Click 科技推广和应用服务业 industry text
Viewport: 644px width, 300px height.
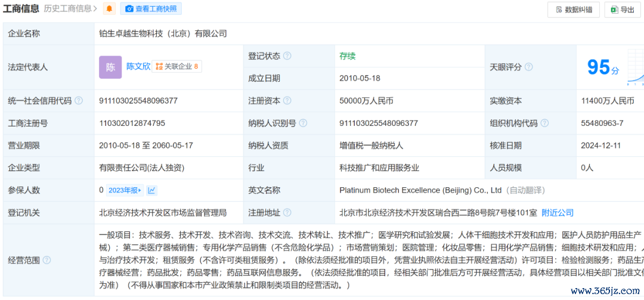379,168
